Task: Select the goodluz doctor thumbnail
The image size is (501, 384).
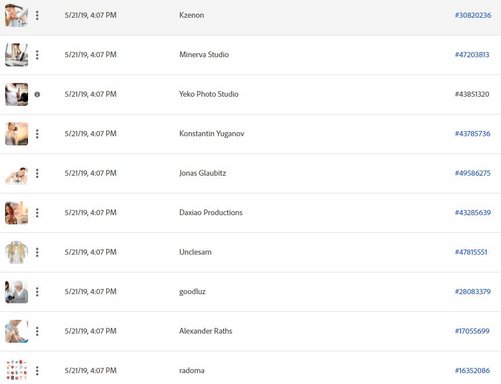Action: (16, 292)
